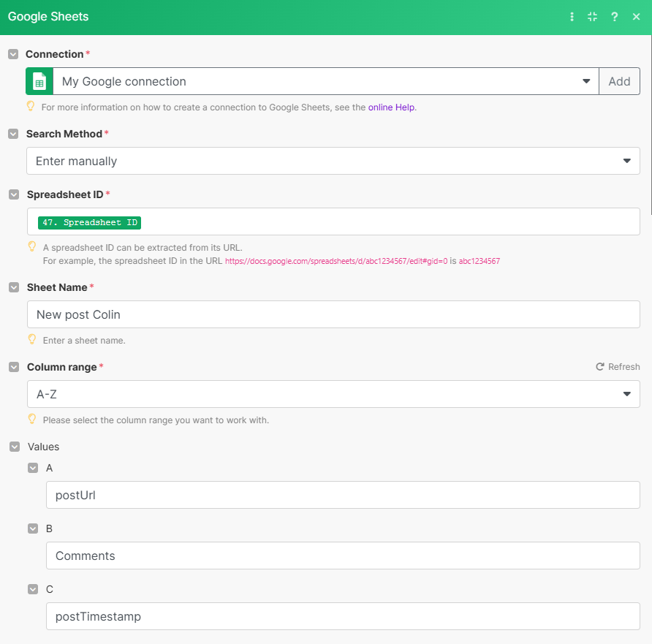652x644 pixels.
Task: Open the Column range A-Z dropdown
Action: pos(333,394)
